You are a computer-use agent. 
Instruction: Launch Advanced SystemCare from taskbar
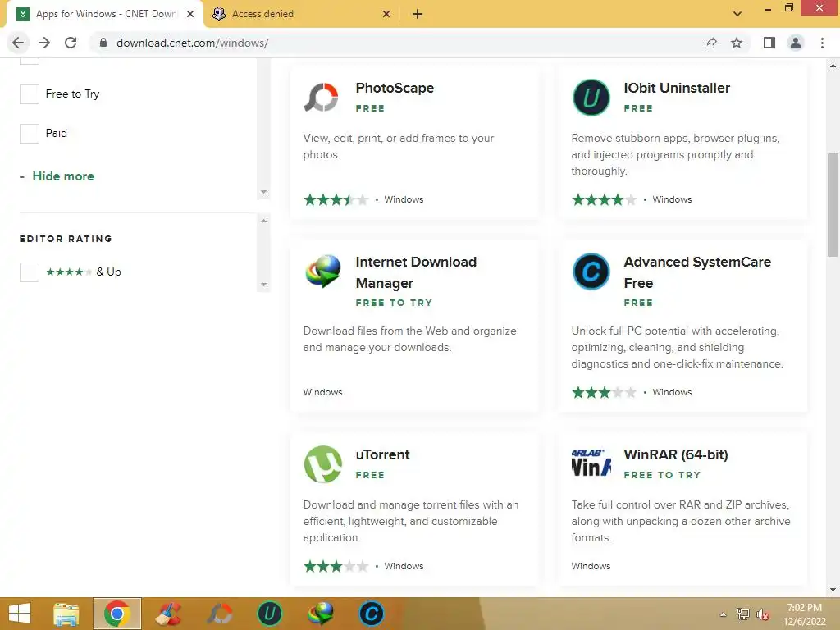coord(372,614)
